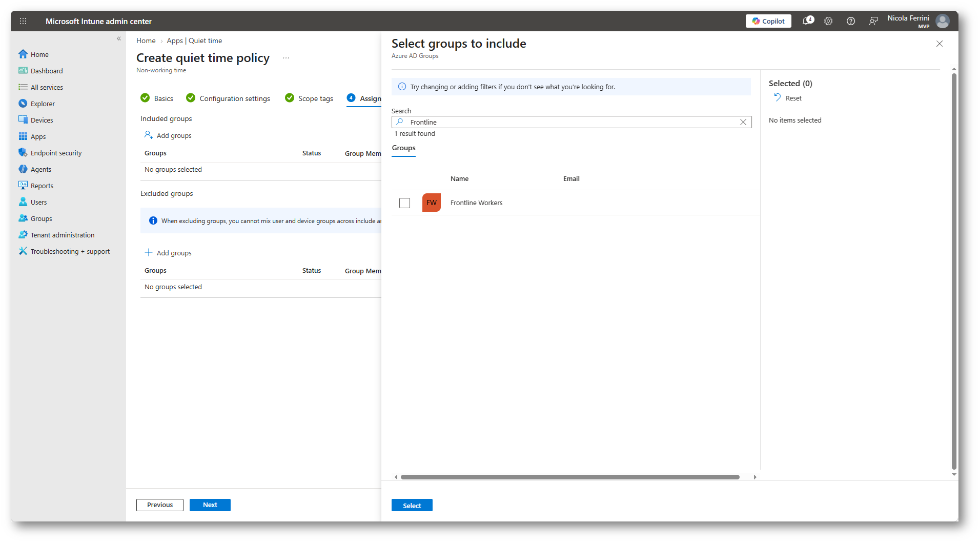Click the Next button
The image size is (980, 543).
coord(210,505)
